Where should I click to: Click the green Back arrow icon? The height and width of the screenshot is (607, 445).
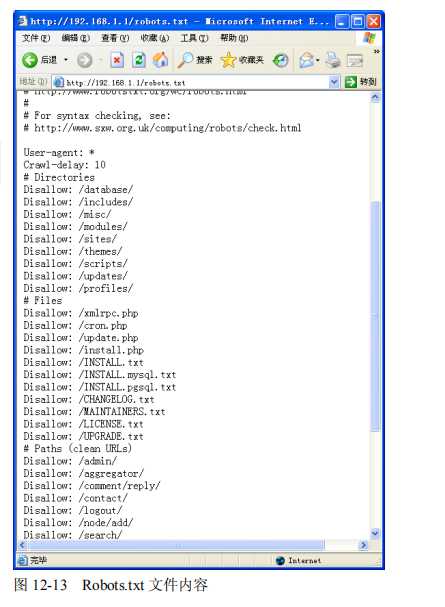coord(29,60)
